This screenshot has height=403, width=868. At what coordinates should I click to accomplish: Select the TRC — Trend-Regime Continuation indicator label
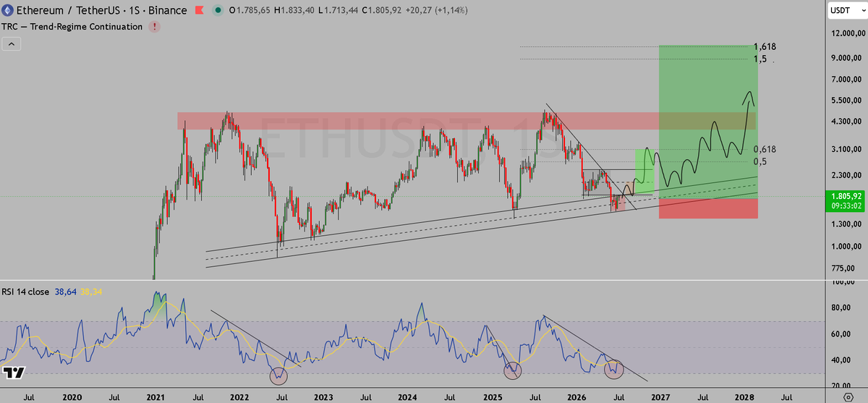click(72, 27)
